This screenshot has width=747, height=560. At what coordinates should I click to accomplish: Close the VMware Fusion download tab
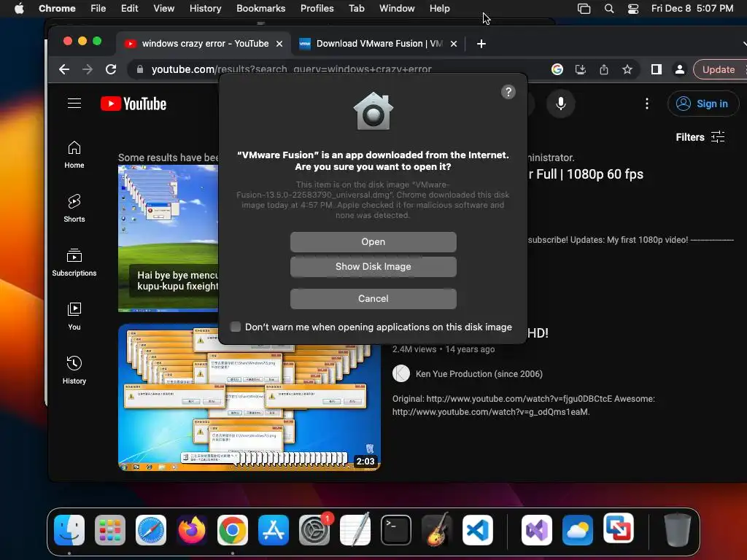click(454, 44)
